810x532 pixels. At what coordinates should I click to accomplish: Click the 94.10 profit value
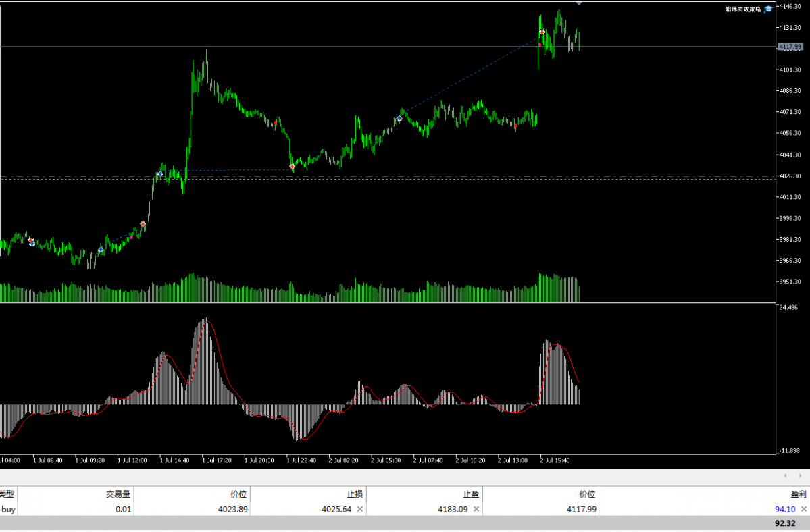click(785, 509)
